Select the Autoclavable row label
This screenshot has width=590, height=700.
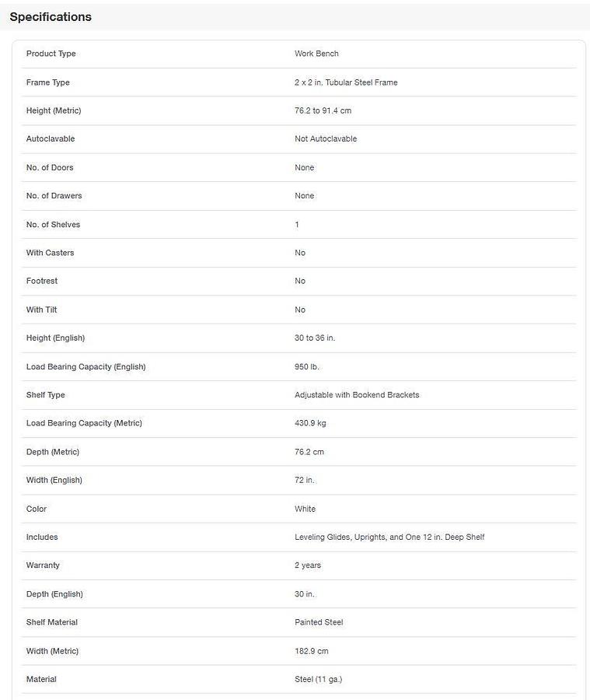click(51, 139)
